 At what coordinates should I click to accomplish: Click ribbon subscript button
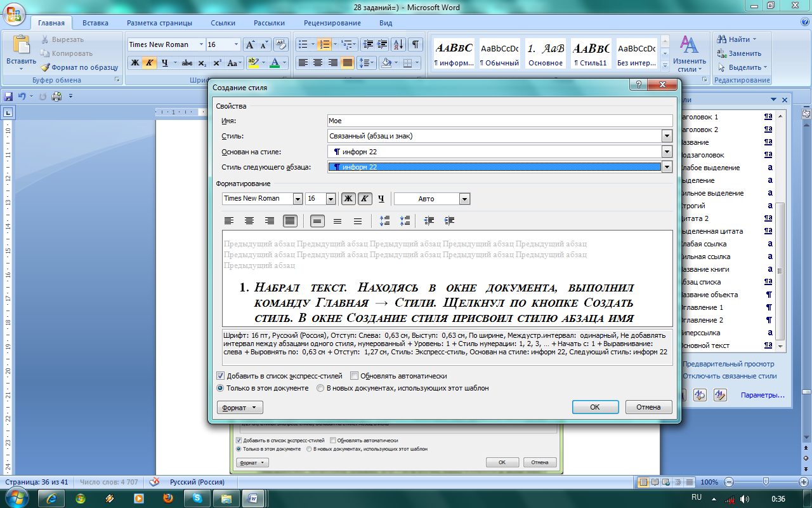pos(202,63)
